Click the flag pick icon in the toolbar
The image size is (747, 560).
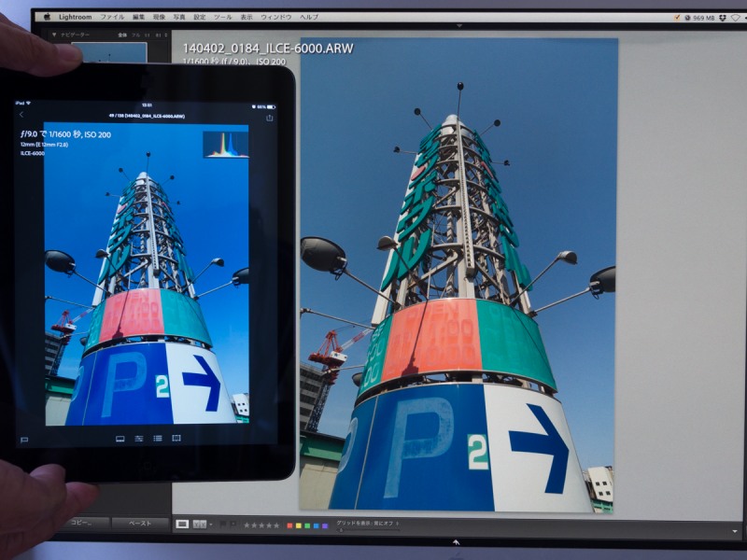tap(221, 525)
